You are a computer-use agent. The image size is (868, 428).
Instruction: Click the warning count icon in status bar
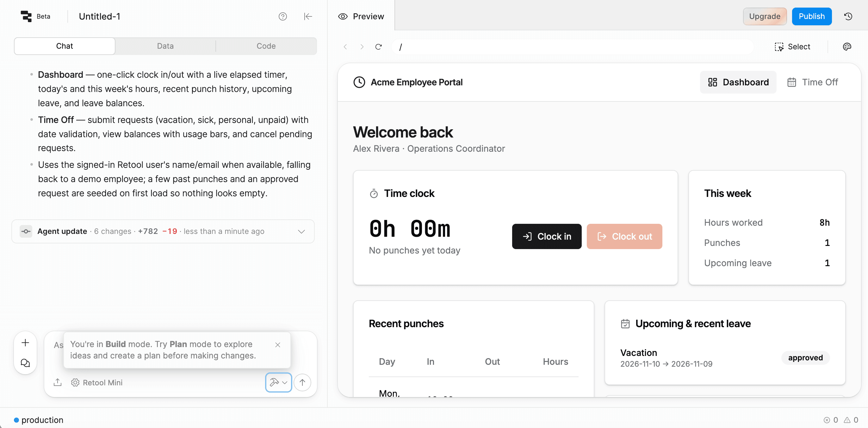(x=847, y=420)
